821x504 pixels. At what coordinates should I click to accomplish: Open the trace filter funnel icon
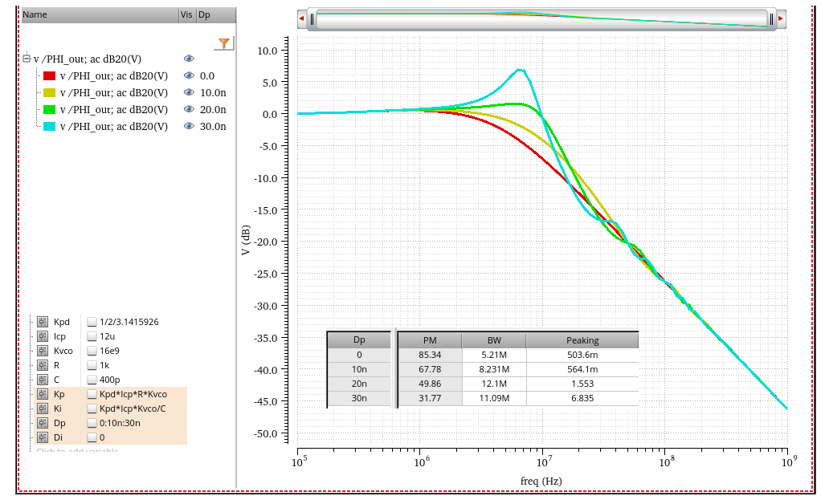[x=224, y=43]
